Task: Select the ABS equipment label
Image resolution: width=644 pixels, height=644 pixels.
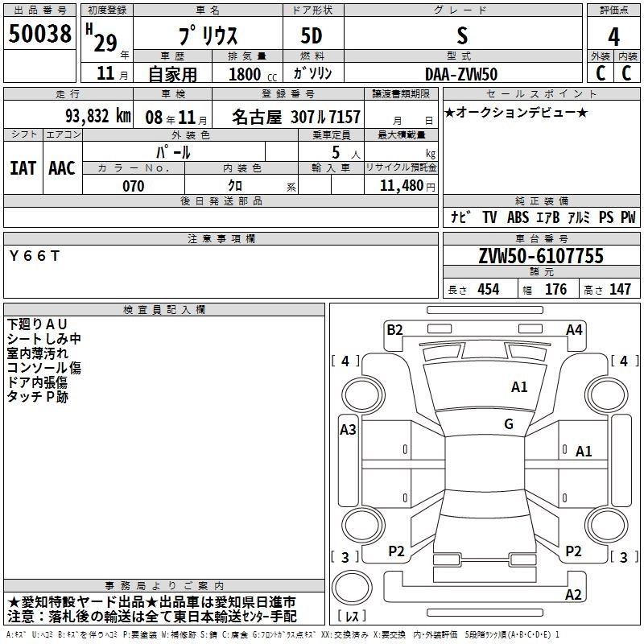Action: coord(518,217)
